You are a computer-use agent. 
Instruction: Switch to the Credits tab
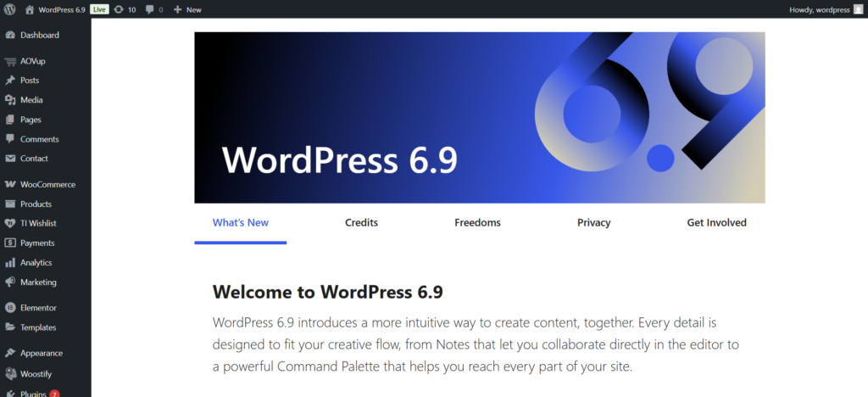pyautogui.click(x=361, y=223)
